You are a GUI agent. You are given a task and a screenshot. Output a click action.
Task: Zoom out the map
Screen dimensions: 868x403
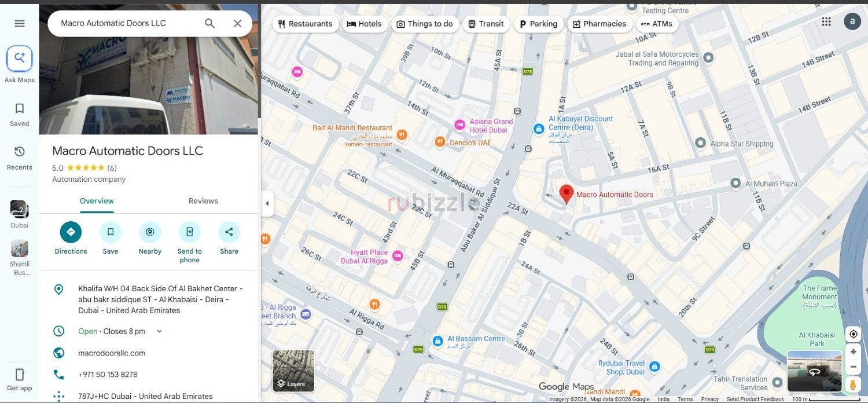click(853, 367)
